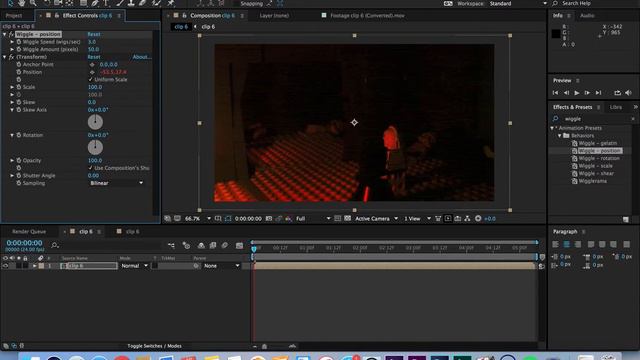Adjust the Skew Axis angle dial

(95, 122)
